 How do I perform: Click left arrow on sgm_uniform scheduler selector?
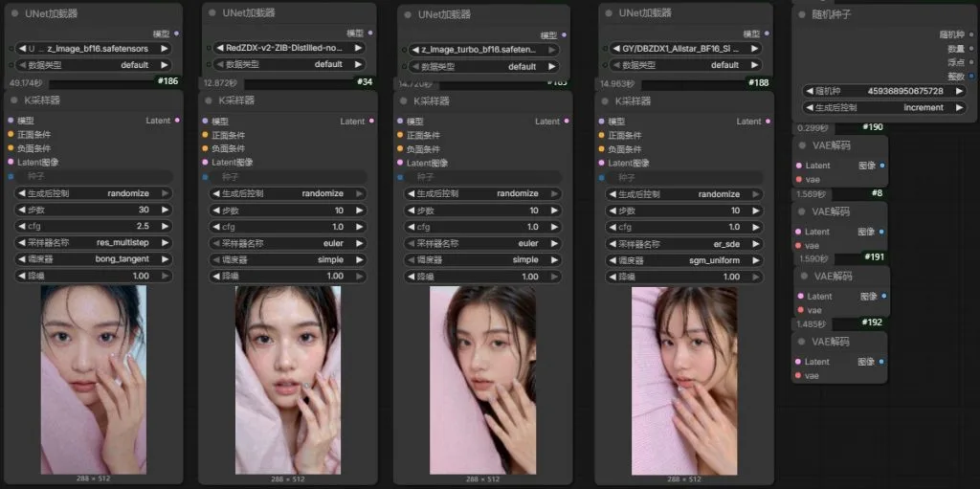tap(612, 260)
